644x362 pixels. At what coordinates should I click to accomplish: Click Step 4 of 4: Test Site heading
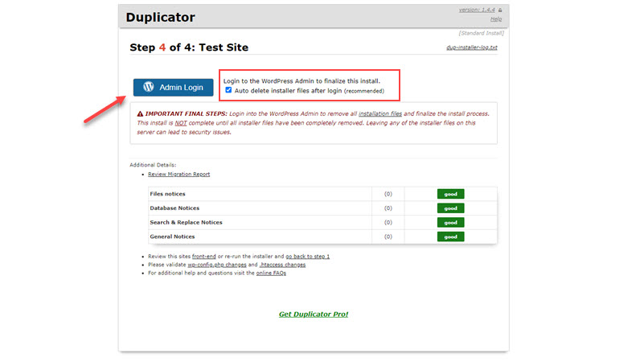pyautogui.click(x=189, y=47)
